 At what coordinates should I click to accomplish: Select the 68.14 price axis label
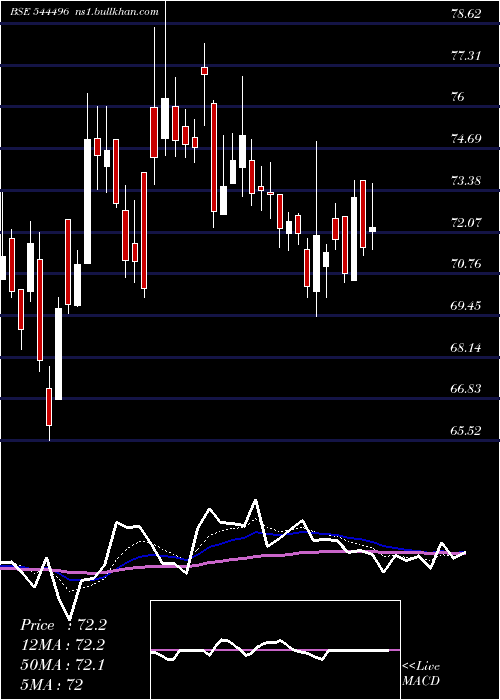pos(467,347)
